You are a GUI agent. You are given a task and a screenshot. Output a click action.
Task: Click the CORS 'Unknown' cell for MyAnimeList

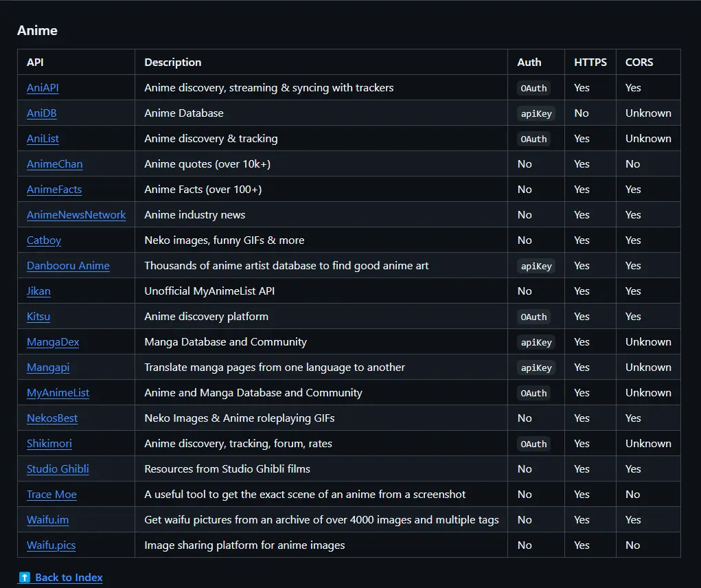click(648, 393)
